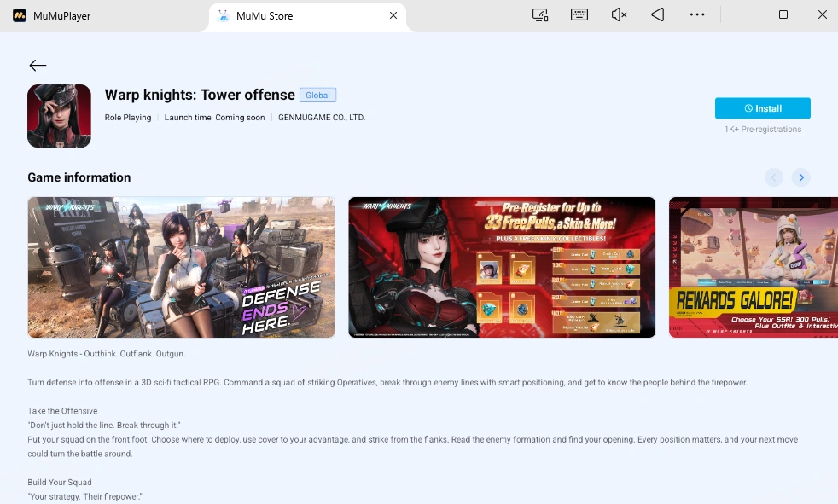Screen dimensions: 838x504
Task: Open the screen display settings icon
Action: pos(540,15)
